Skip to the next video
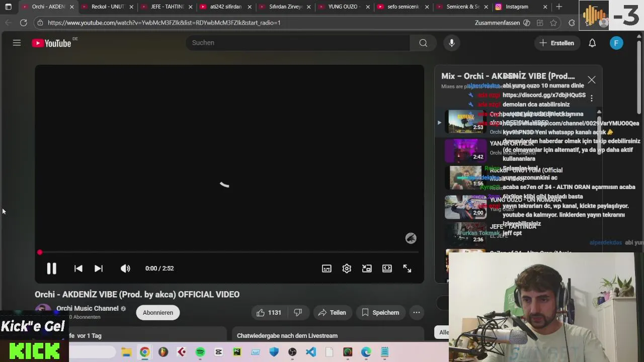The width and height of the screenshot is (644, 362). click(99, 268)
